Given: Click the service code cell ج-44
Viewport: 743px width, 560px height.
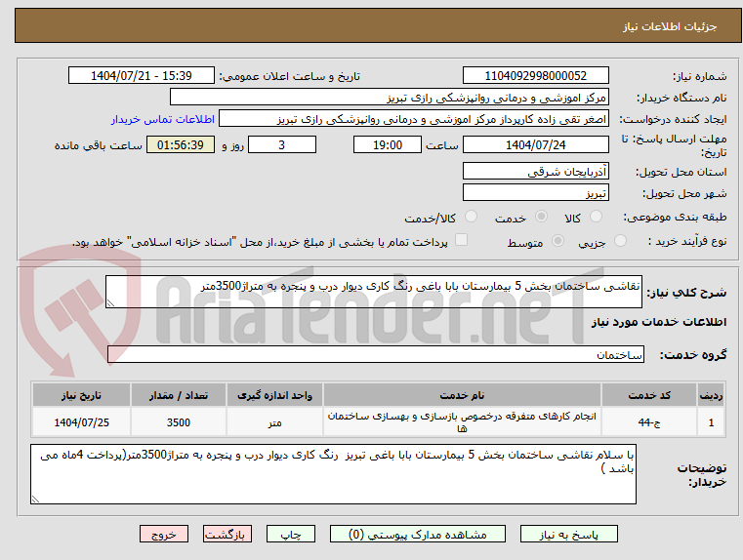Looking at the screenshot, I should 649,422.
